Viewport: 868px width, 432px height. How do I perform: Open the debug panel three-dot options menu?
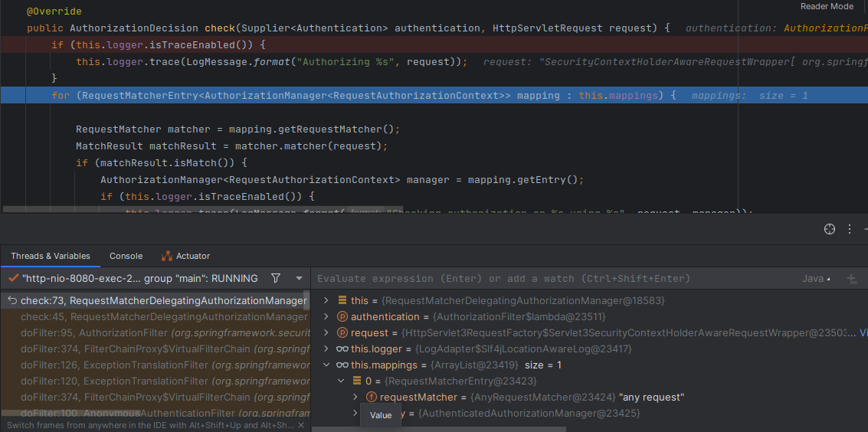849,230
